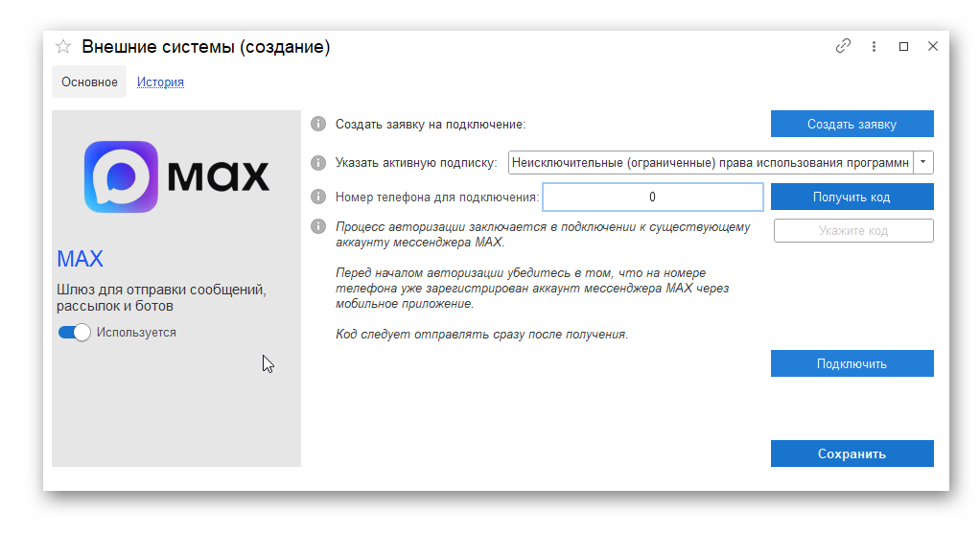The height and width of the screenshot is (535, 980).
Task: Add the form to favorites with the star
Action: pos(63,46)
